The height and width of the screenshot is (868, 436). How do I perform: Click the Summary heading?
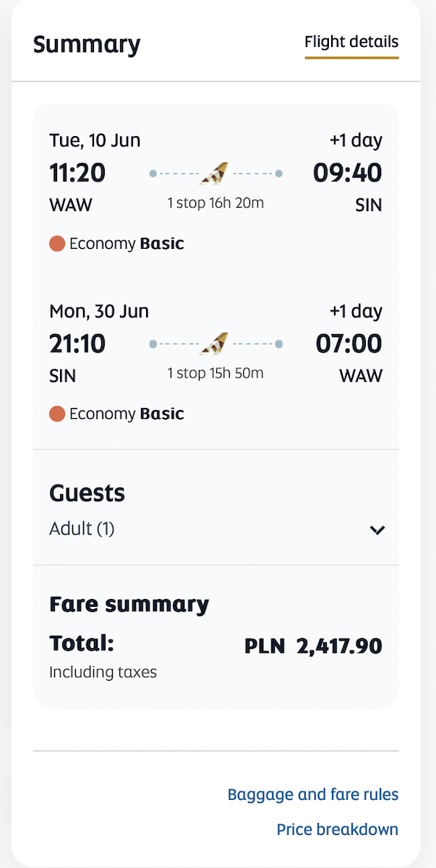click(87, 45)
